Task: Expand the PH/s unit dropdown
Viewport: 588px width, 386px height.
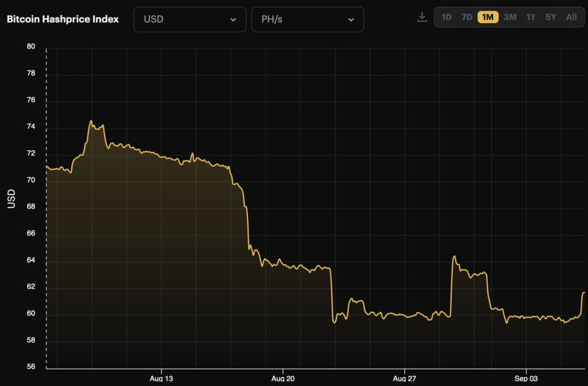Action: pos(307,20)
